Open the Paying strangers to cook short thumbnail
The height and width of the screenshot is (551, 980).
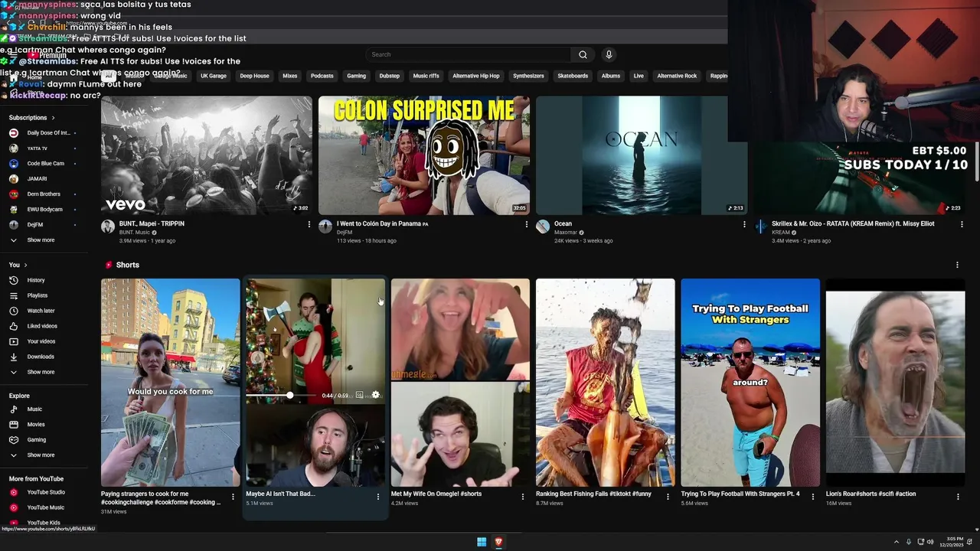click(171, 383)
